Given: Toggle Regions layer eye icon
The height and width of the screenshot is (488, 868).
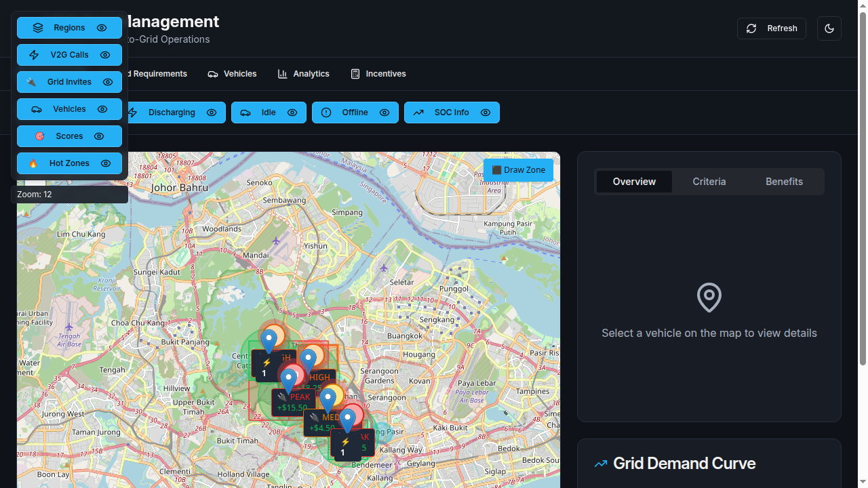Looking at the screenshot, I should pos(102,28).
